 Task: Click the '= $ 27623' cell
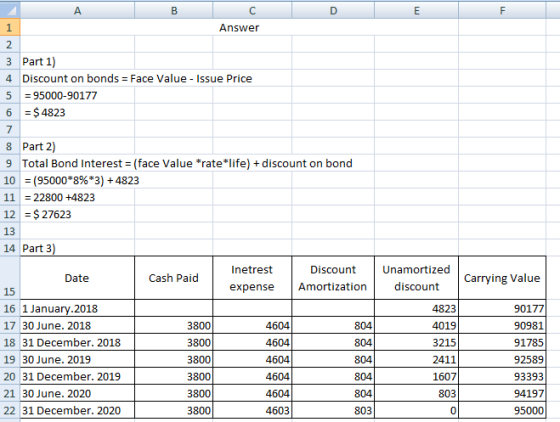[77, 214]
